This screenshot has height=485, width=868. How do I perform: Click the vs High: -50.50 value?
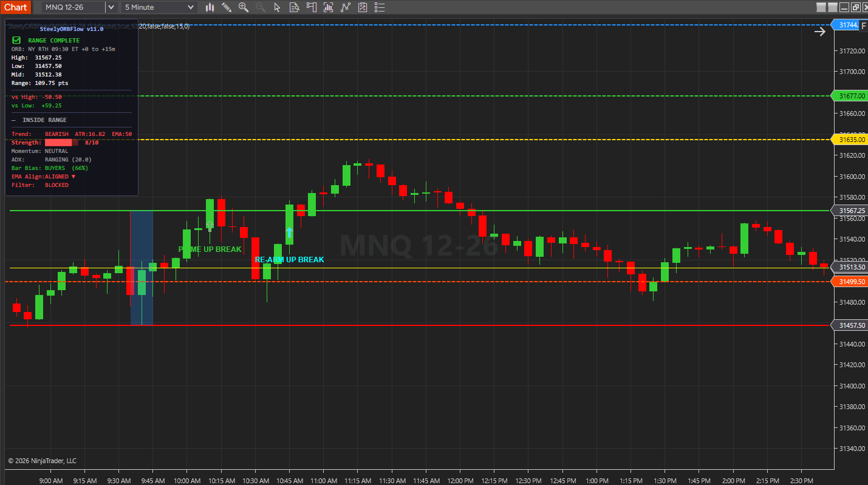coord(52,97)
